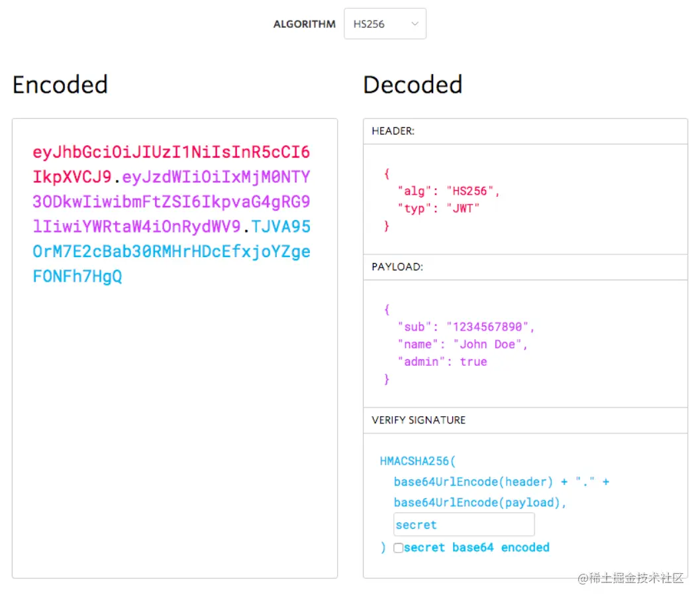Select the VERIFY SIGNATURE section label
Image resolution: width=700 pixels, height=601 pixels.
pyautogui.click(x=419, y=420)
